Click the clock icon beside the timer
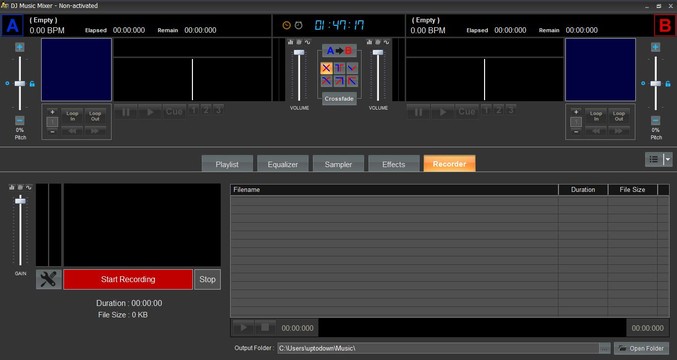The image size is (677, 360). [286, 25]
